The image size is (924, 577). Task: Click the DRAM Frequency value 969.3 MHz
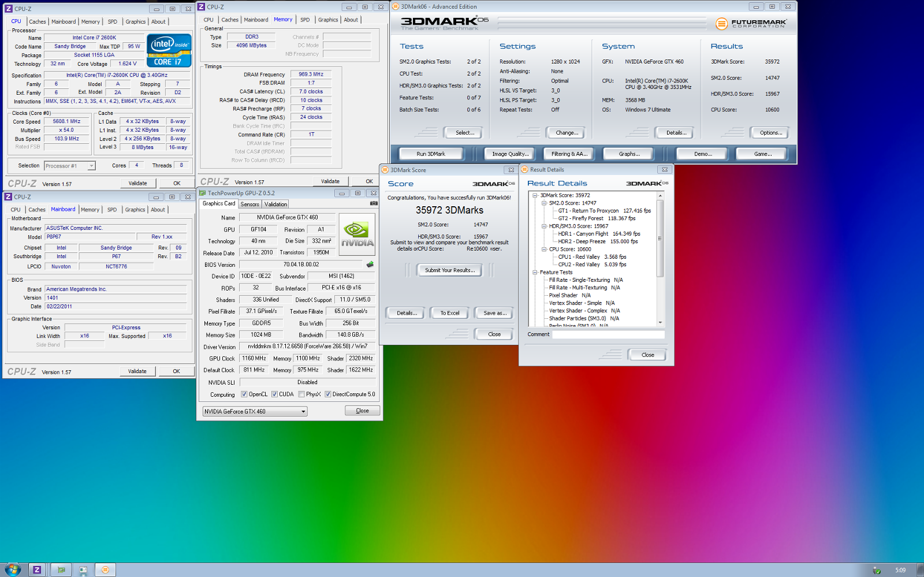(311, 75)
